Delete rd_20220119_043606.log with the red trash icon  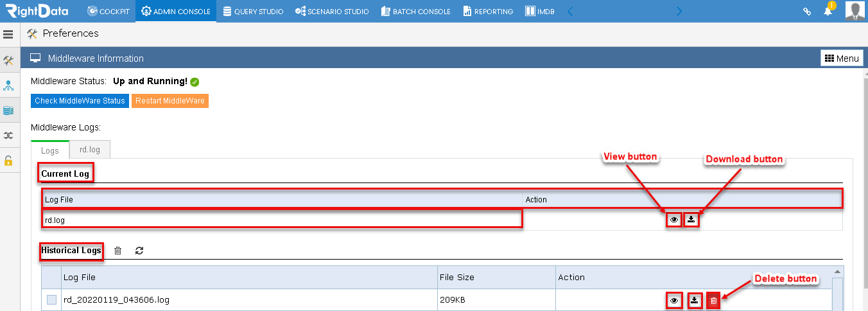pyautogui.click(x=713, y=301)
